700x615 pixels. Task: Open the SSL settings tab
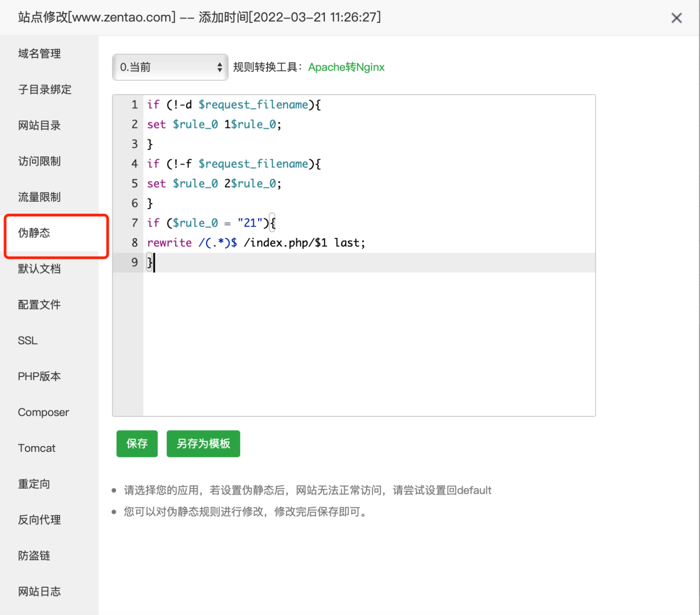tap(28, 340)
